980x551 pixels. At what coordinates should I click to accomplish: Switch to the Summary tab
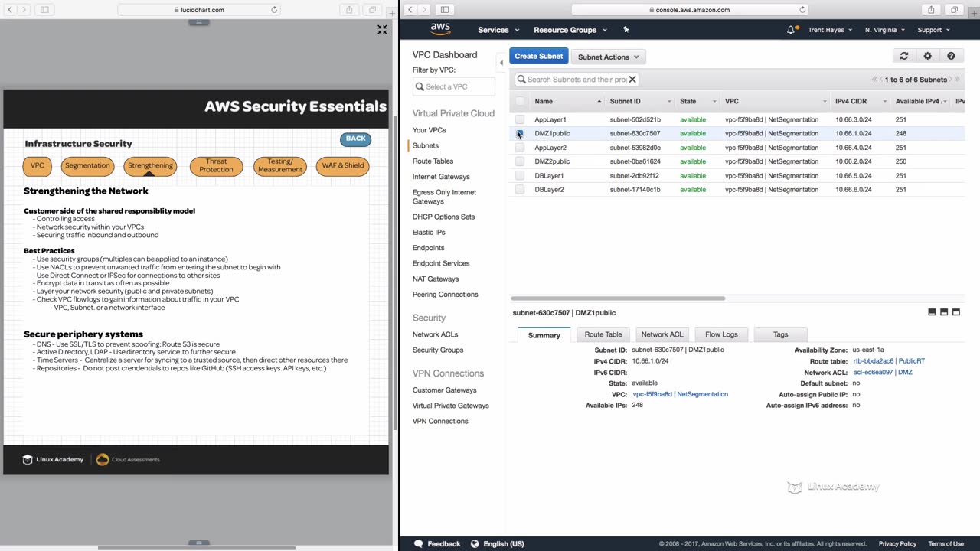(544, 334)
